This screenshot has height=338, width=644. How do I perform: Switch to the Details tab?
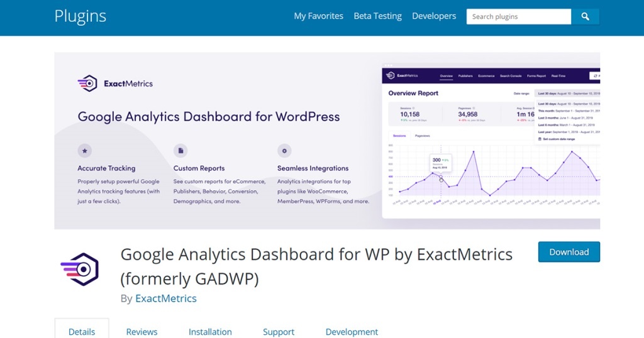82,332
